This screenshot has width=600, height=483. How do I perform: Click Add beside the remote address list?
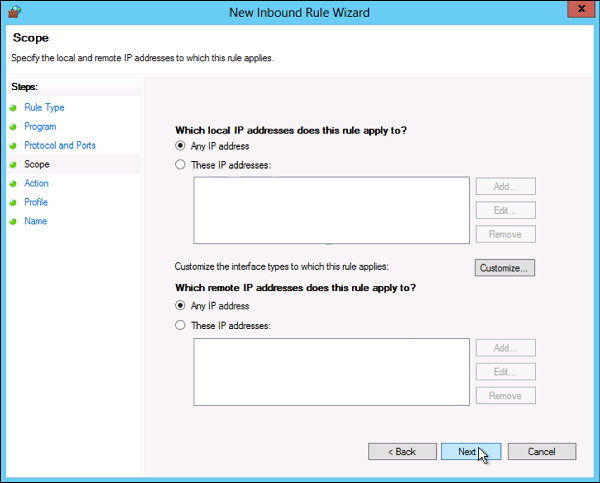(505, 348)
